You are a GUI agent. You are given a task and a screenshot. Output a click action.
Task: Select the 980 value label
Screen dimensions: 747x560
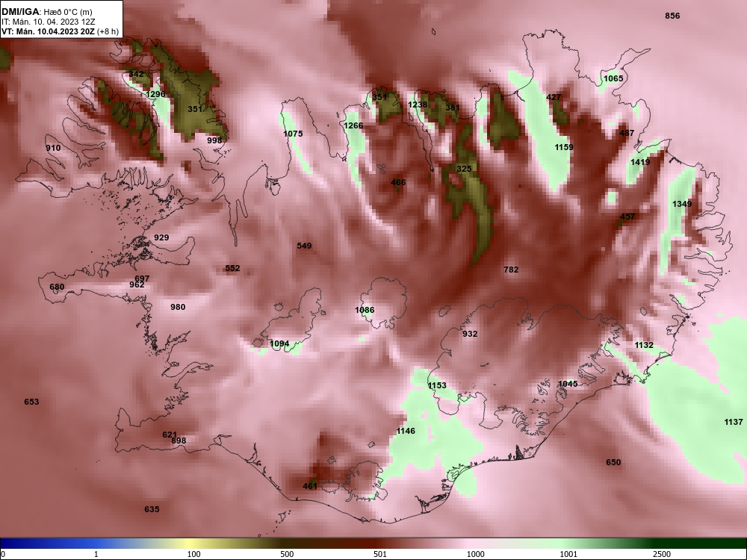coord(178,307)
